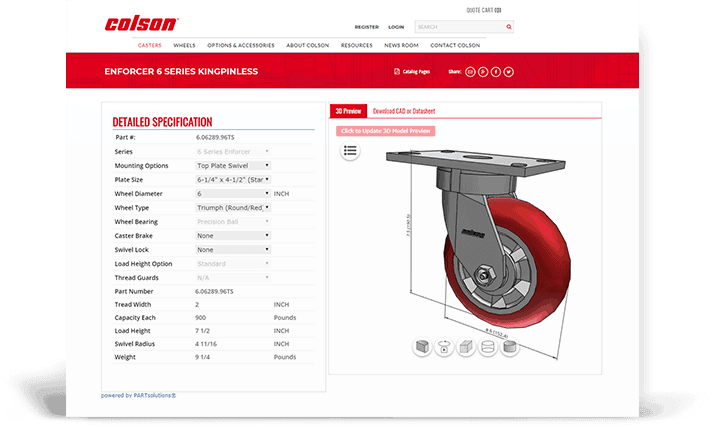Share on Twitter
The height and width of the screenshot is (428, 712).
click(x=509, y=72)
